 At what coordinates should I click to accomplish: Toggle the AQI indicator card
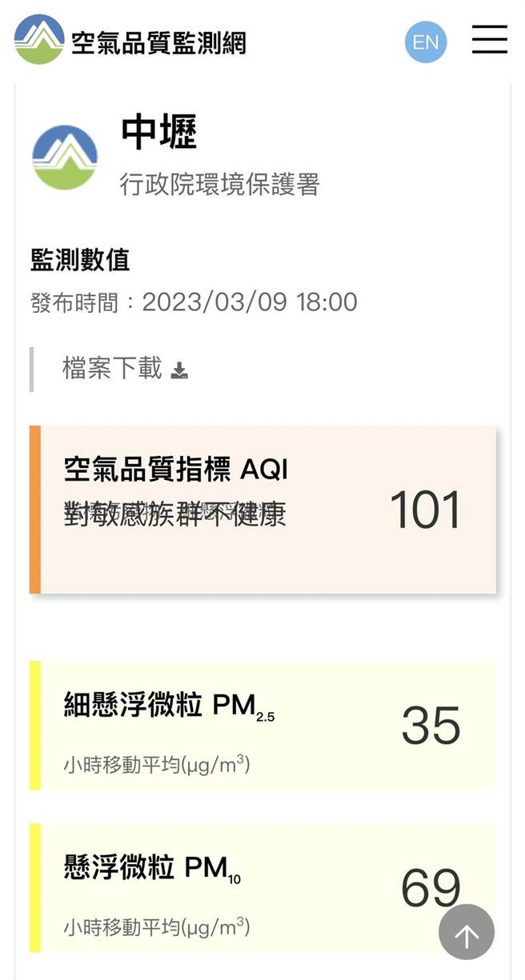point(264,508)
